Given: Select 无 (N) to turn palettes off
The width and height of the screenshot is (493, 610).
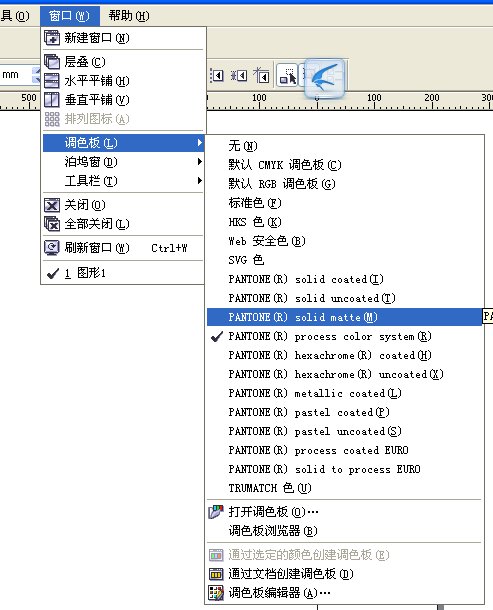Looking at the screenshot, I should [344, 146].
